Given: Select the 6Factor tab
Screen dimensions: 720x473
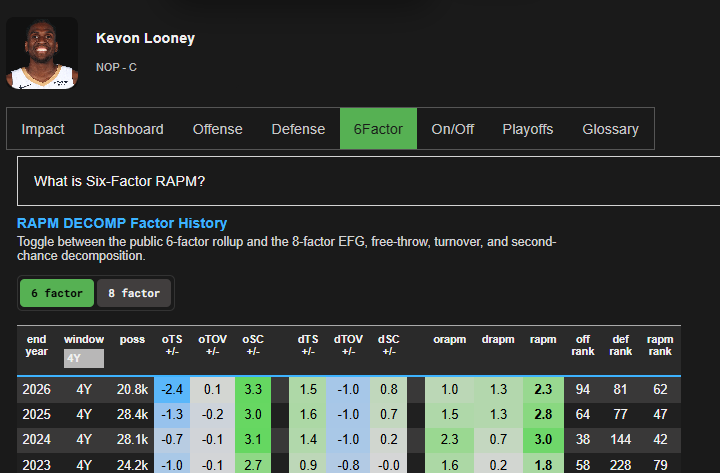Looking at the screenshot, I should (x=378, y=129).
